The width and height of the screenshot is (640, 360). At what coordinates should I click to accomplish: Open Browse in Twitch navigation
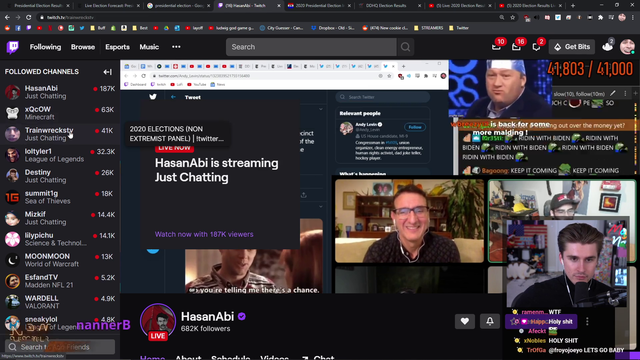[x=83, y=47]
